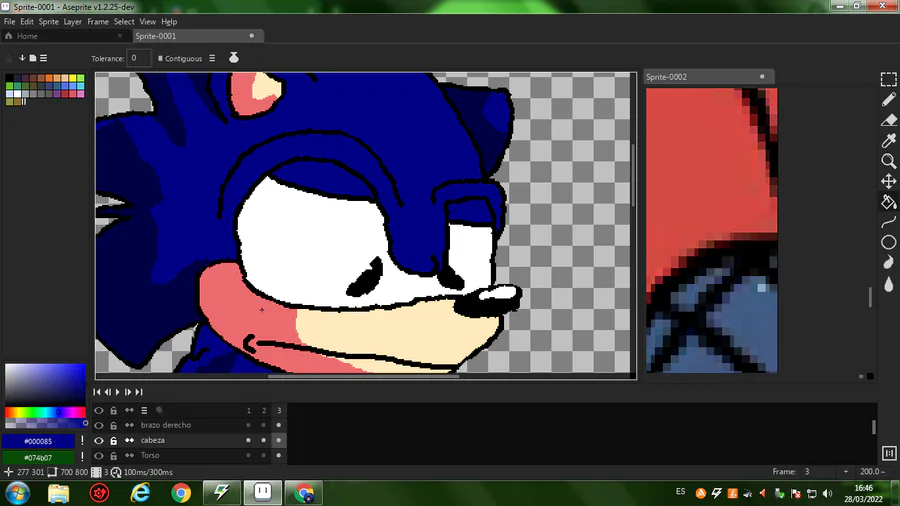Click the preview window toggle icon

coord(889,453)
